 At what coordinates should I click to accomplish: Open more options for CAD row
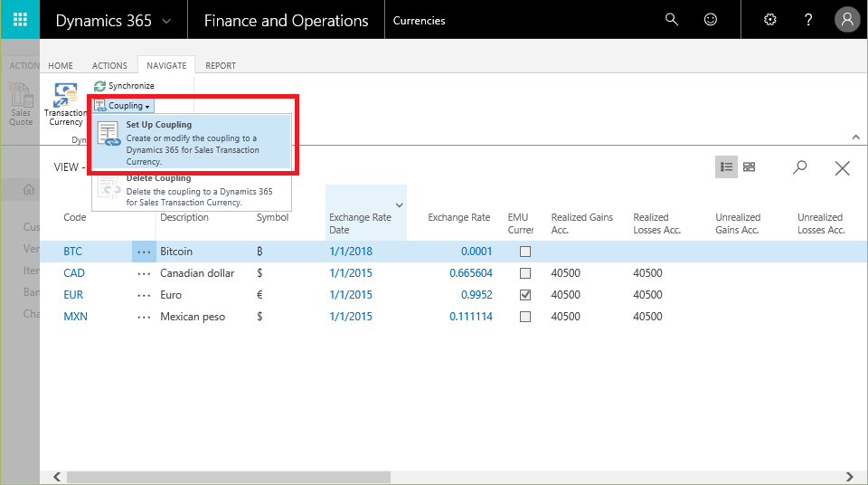144,274
